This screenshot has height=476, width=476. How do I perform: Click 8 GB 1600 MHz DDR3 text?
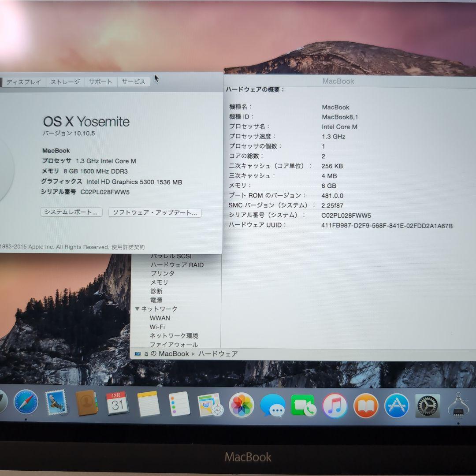click(x=96, y=171)
